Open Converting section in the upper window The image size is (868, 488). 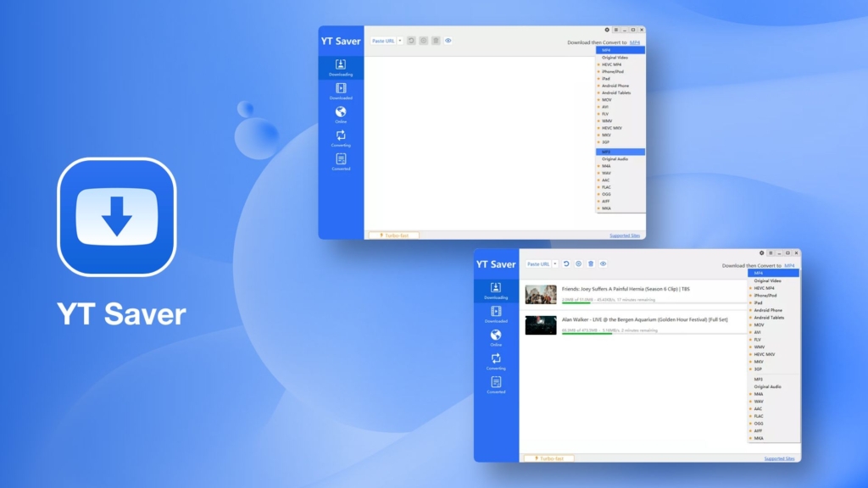(341, 138)
